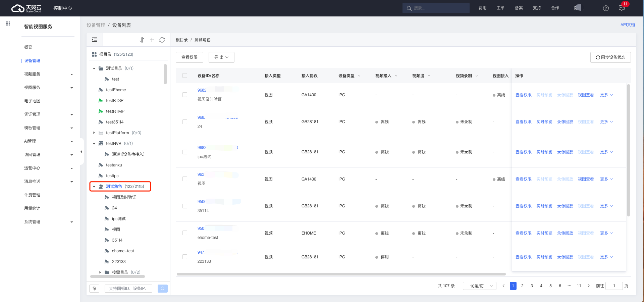This screenshot has height=302, width=644.
Task: Select testanxu in the tree
Action: pos(114,165)
